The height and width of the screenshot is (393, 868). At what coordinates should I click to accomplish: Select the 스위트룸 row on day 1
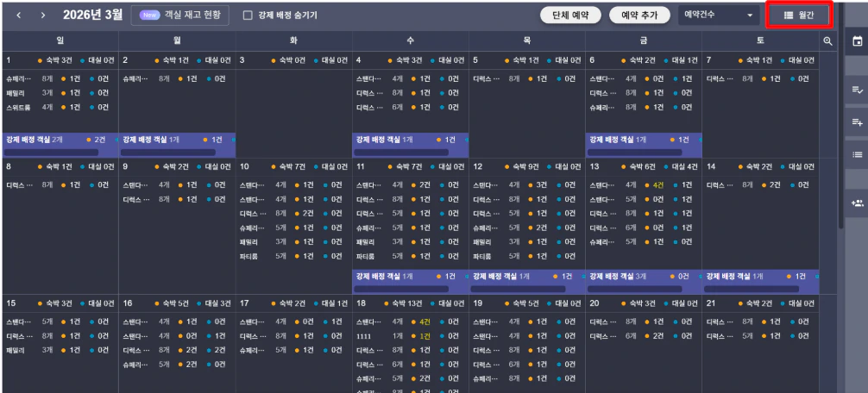point(60,107)
